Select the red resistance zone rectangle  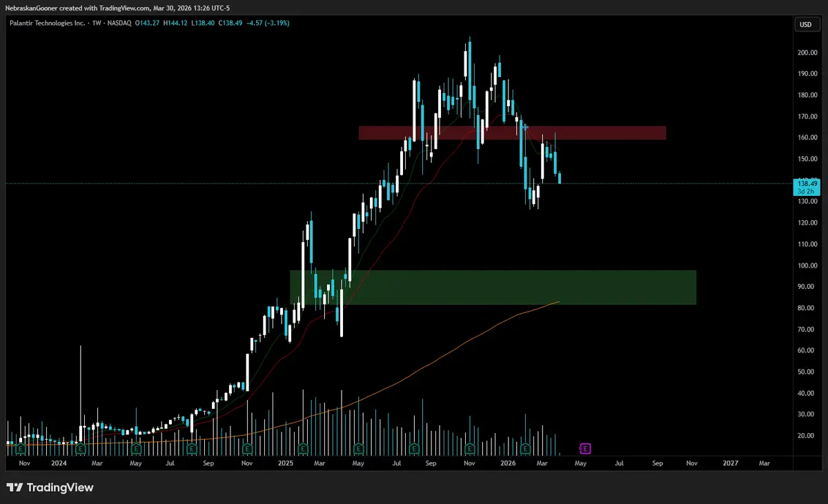coord(512,132)
